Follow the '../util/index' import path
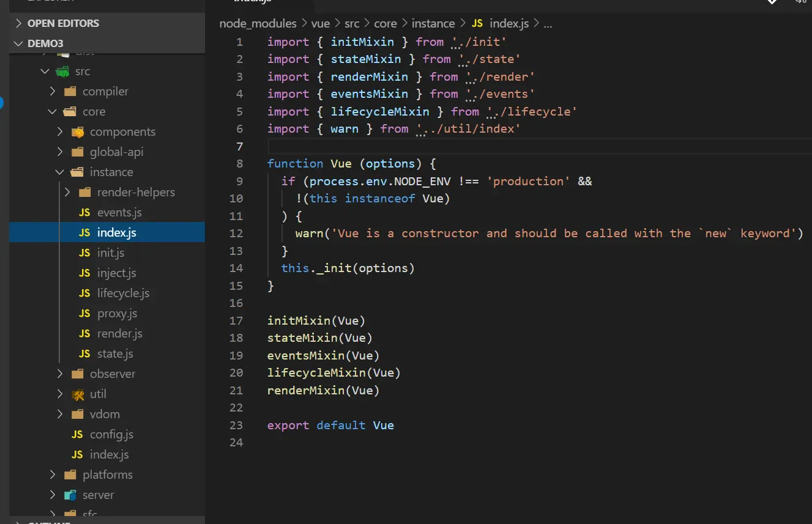The image size is (812, 524). [x=468, y=129]
